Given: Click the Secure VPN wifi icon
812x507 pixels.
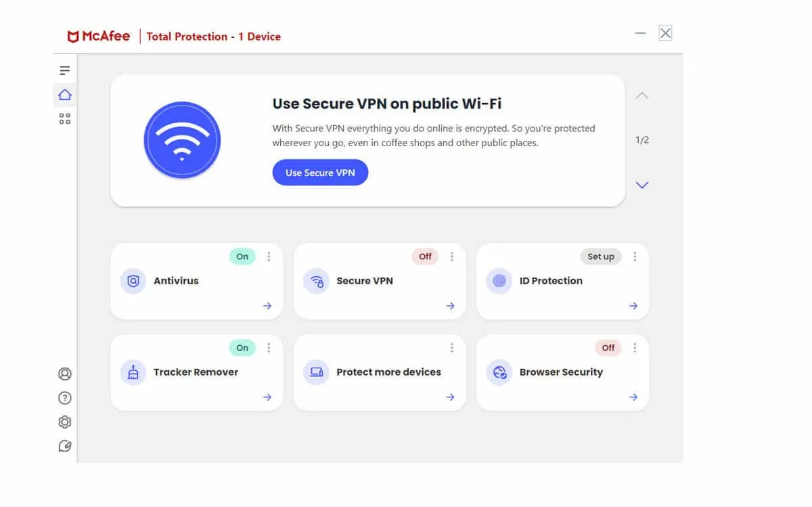Looking at the screenshot, I should point(316,280).
